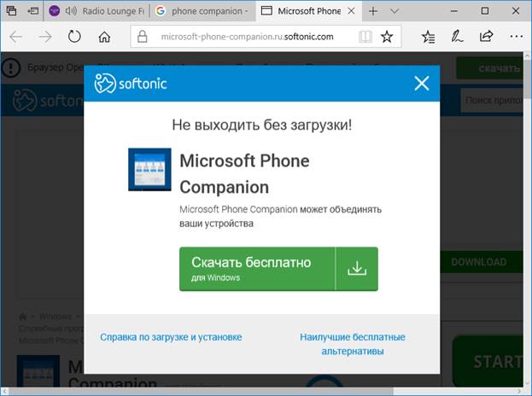View site security lock info
The width and height of the screenshot is (532, 396).
[x=142, y=37]
